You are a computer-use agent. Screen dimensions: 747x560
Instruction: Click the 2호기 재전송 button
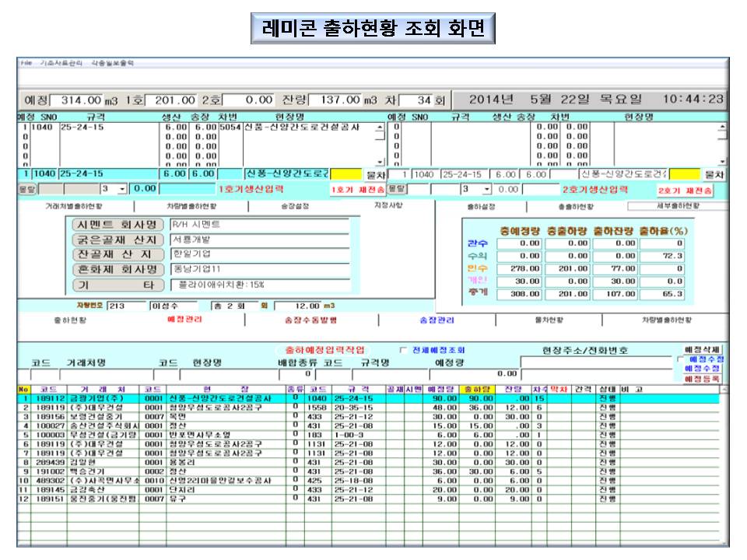click(685, 191)
